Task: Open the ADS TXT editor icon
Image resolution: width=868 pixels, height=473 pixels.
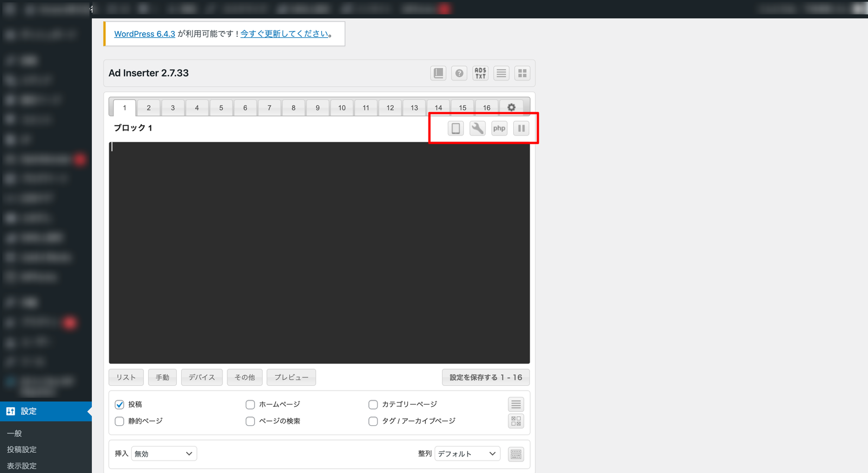Action: pos(481,73)
